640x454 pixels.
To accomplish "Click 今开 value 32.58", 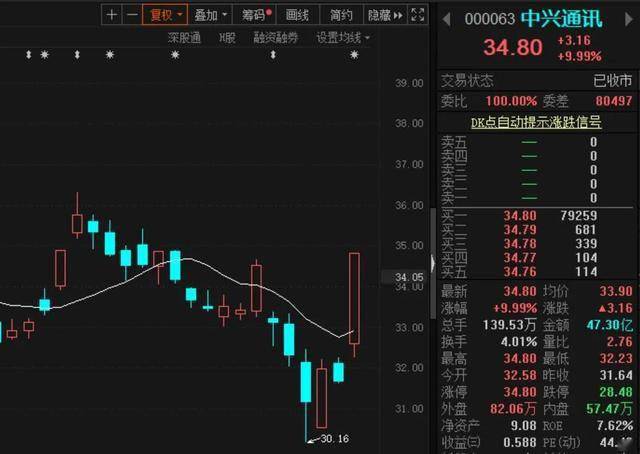I will tap(520, 375).
